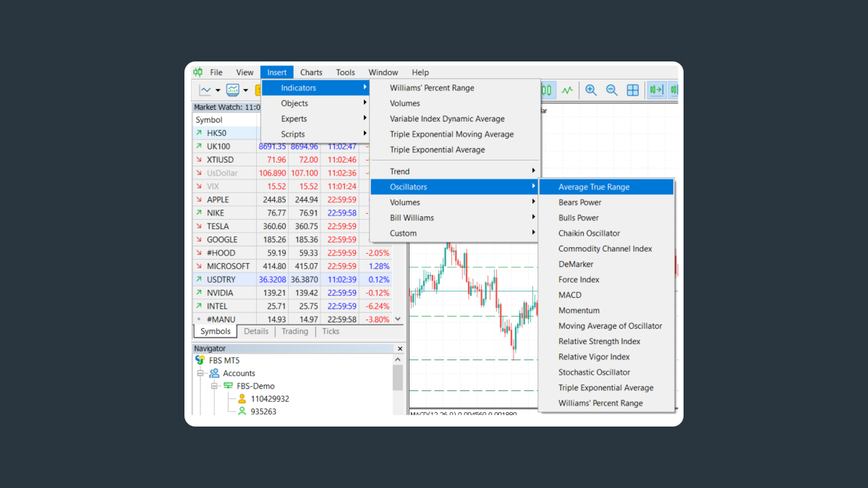The image size is (868, 488).
Task: Click green user icon of account 935263
Action: pos(242,411)
